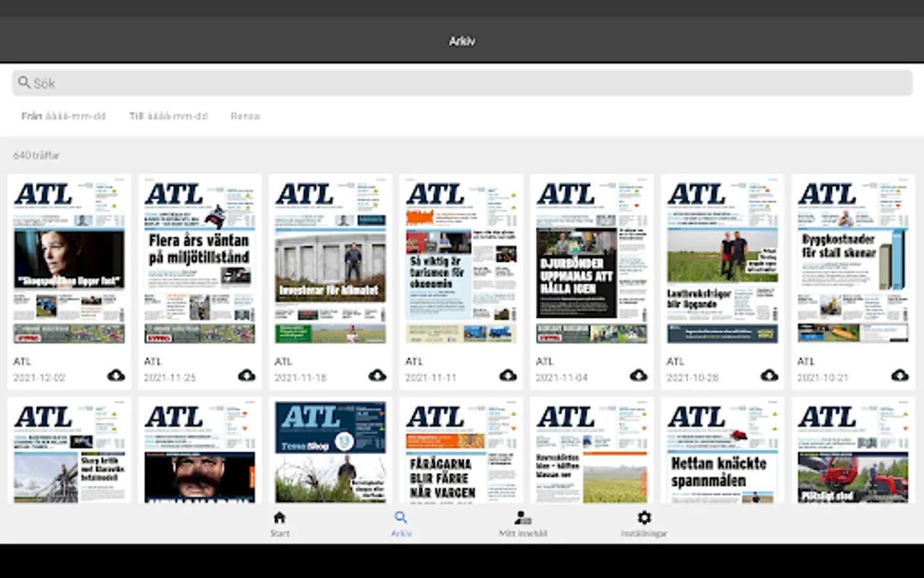Open the Mitt innehåll tab
The height and width of the screenshot is (578, 924).
point(523,524)
